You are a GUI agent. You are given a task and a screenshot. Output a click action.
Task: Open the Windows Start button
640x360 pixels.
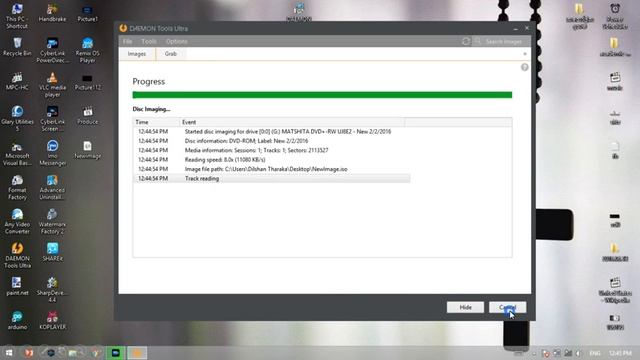pos(8,353)
